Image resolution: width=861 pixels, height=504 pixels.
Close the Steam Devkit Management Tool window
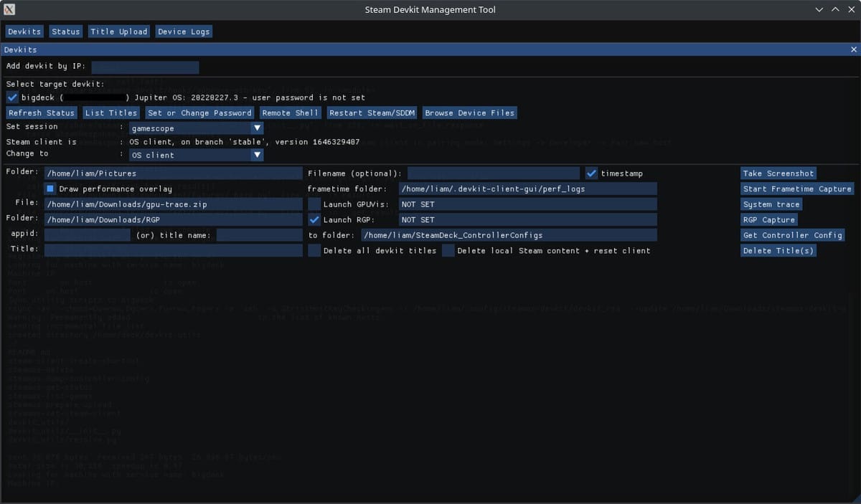click(x=850, y=10)
